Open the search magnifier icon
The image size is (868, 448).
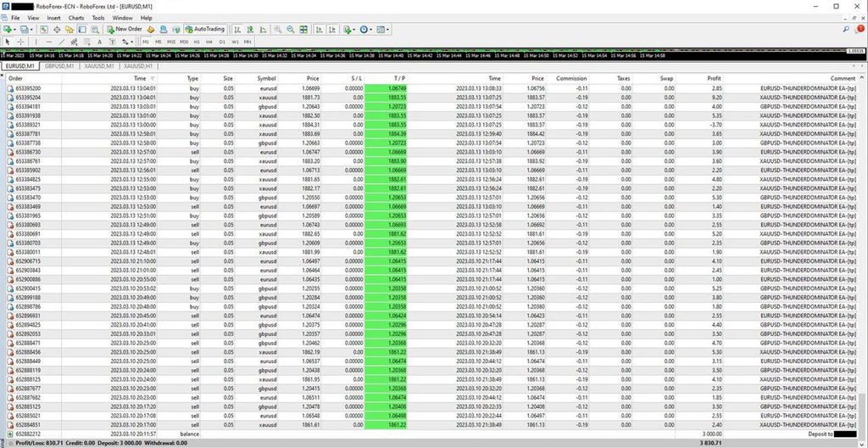[847, 29]
